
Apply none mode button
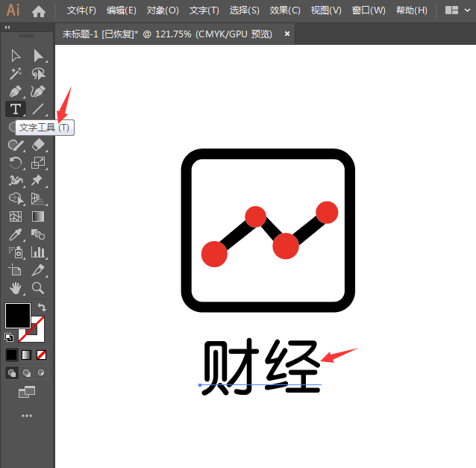[41, 355]
